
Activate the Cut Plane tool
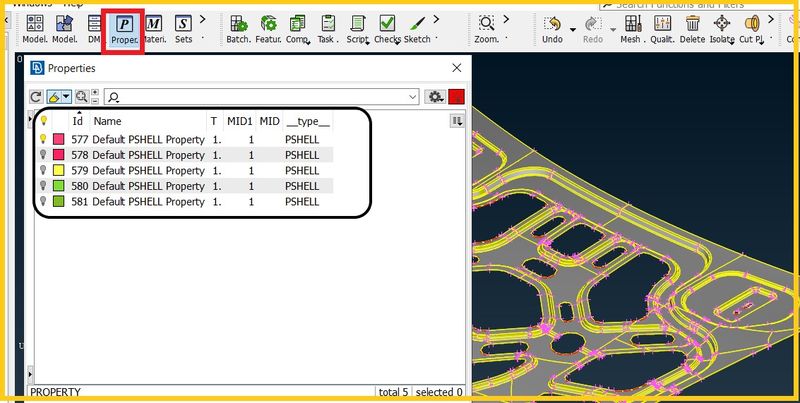click(752, 29)
